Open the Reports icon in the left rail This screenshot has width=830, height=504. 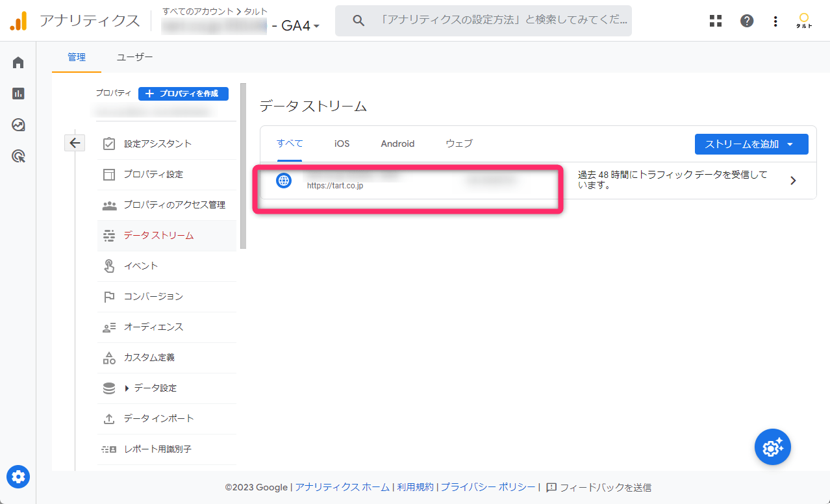18,93
